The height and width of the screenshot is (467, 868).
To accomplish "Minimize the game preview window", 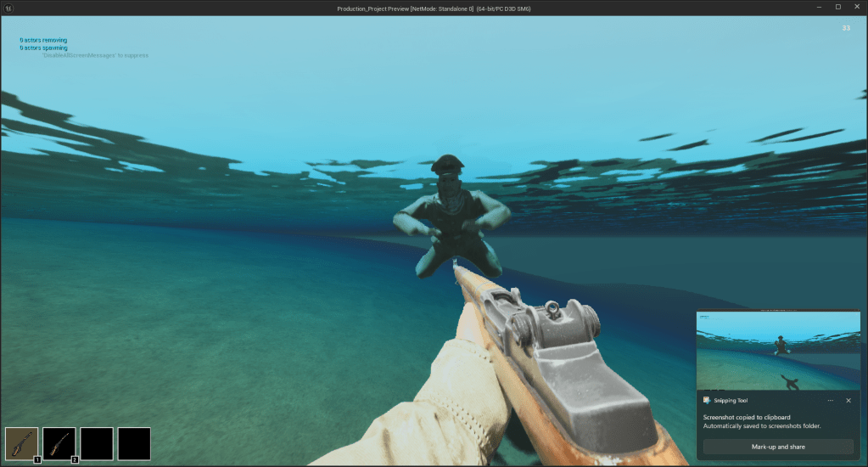I will coord(817,7).
